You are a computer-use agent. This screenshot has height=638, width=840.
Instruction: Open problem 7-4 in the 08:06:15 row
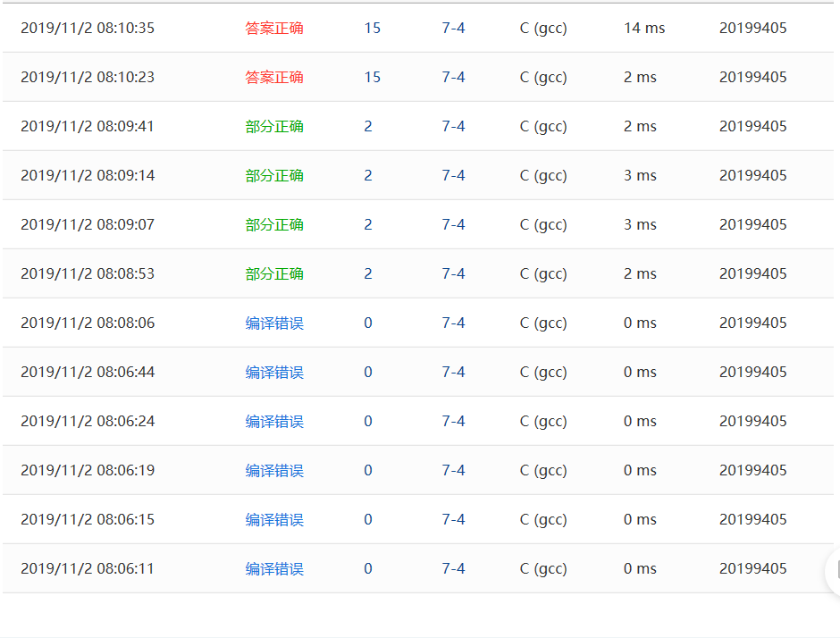coord(453,520)
